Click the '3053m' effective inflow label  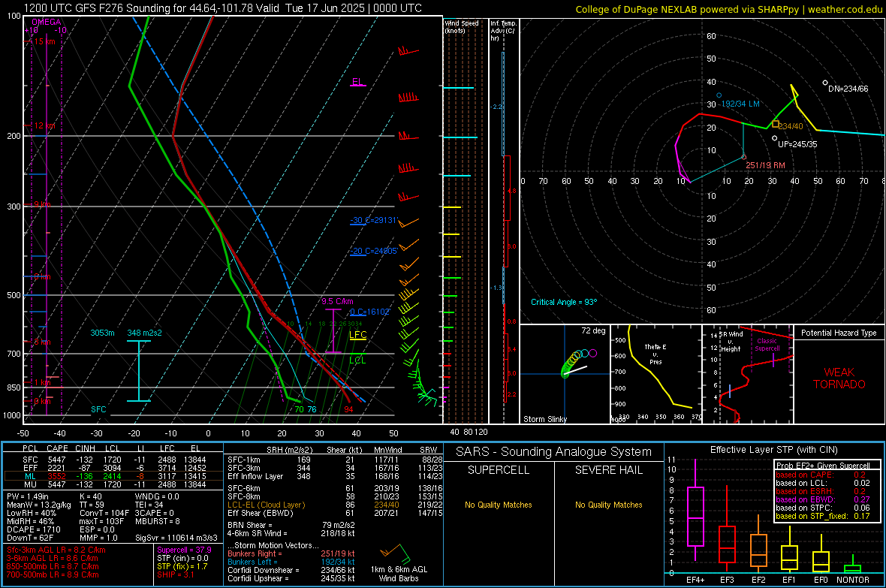(x=102, y=333)
